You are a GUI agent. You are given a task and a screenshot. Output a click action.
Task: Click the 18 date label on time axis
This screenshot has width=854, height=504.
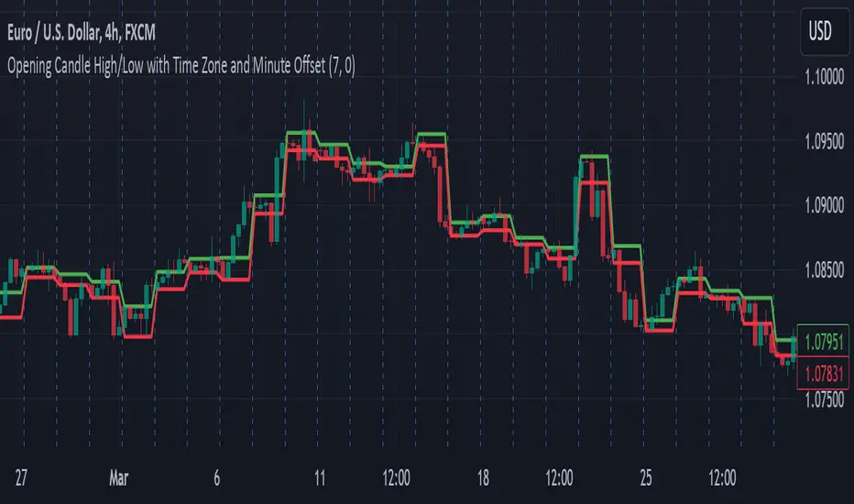(483, 477)
